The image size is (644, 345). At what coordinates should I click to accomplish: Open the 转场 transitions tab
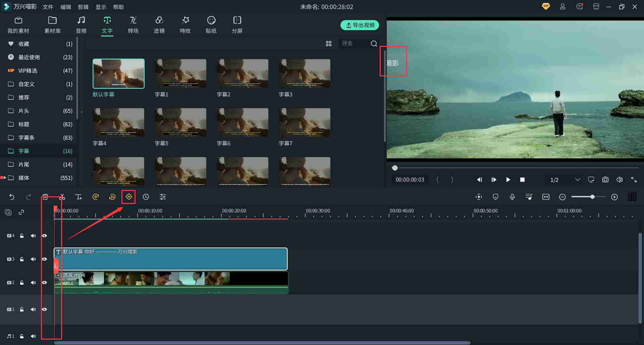tap(133, 25)
